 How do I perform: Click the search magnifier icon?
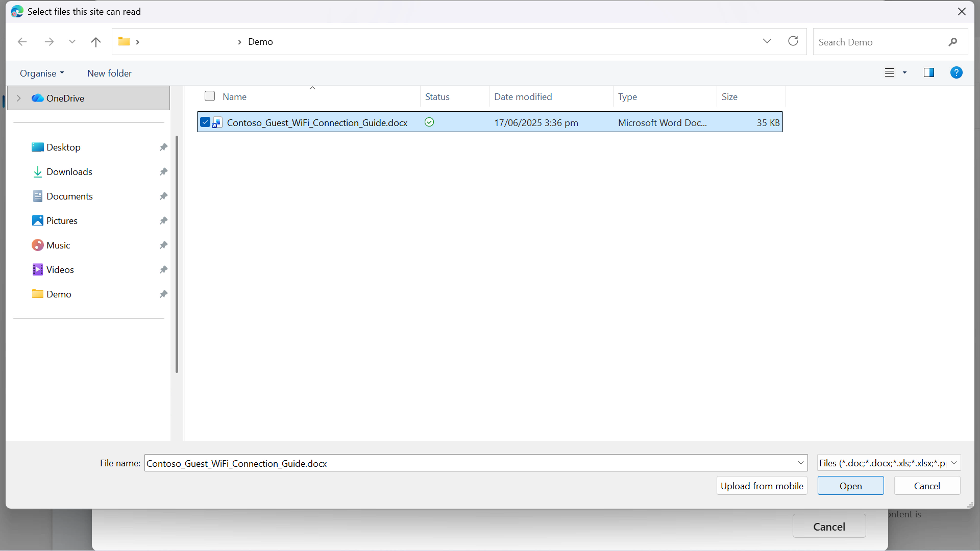[x=952, y=42]
